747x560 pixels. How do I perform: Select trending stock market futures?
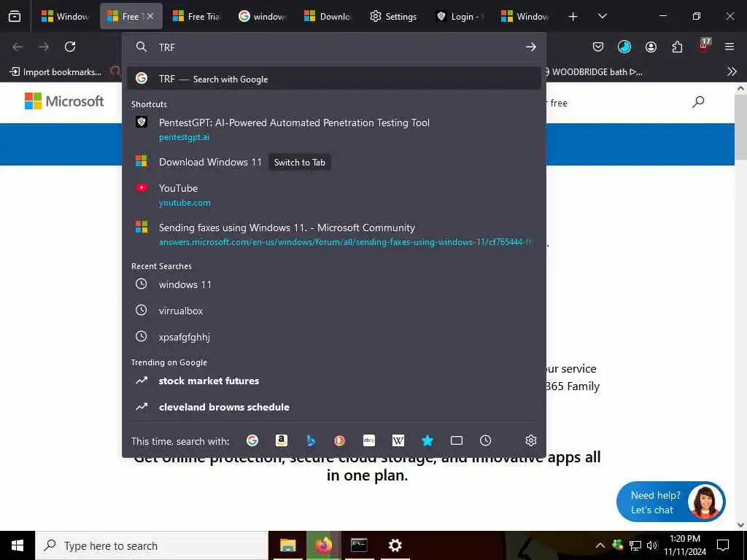click(333, 381)
